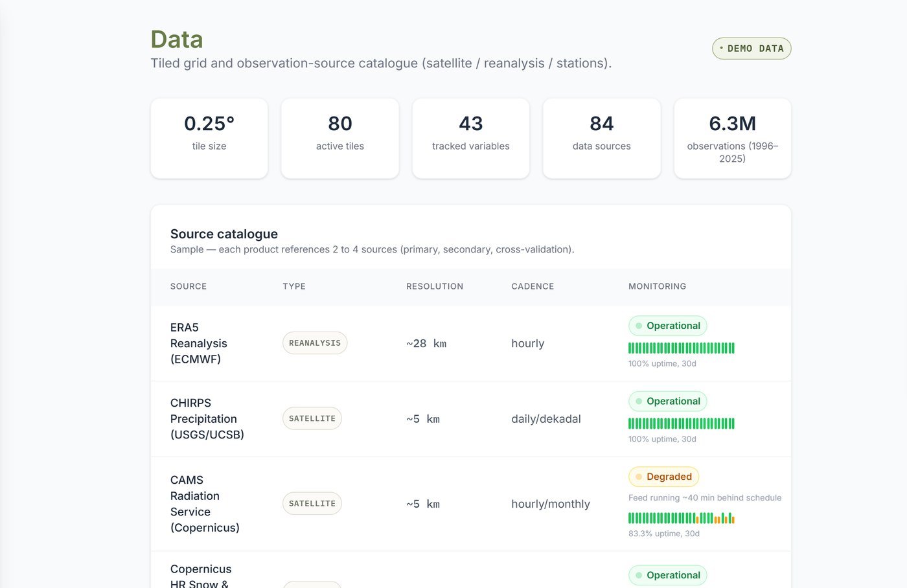This screenshot has width=907, height=588.
Task: Click 'Feed running ~40 min behind schedule' note
Action: click(705, 498)
